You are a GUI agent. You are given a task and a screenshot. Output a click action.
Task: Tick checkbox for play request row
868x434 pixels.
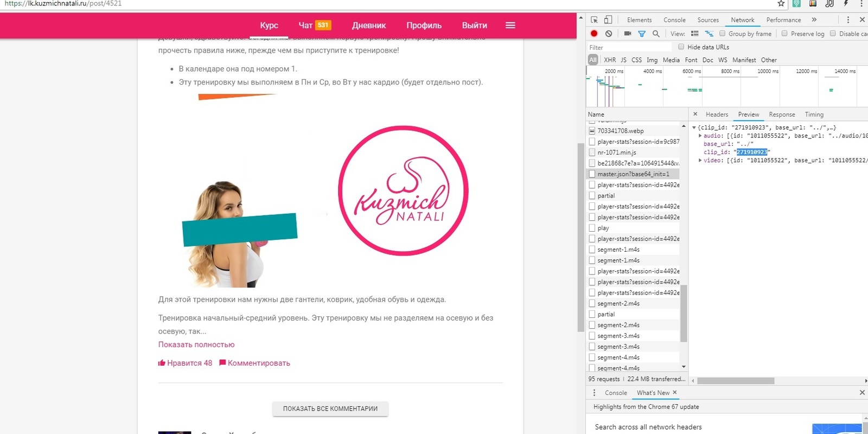592,228
